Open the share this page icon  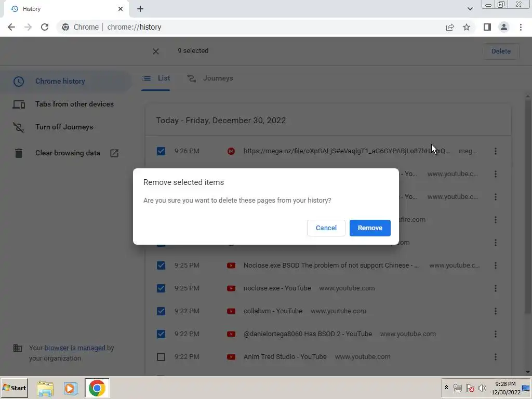pos(450,27)
